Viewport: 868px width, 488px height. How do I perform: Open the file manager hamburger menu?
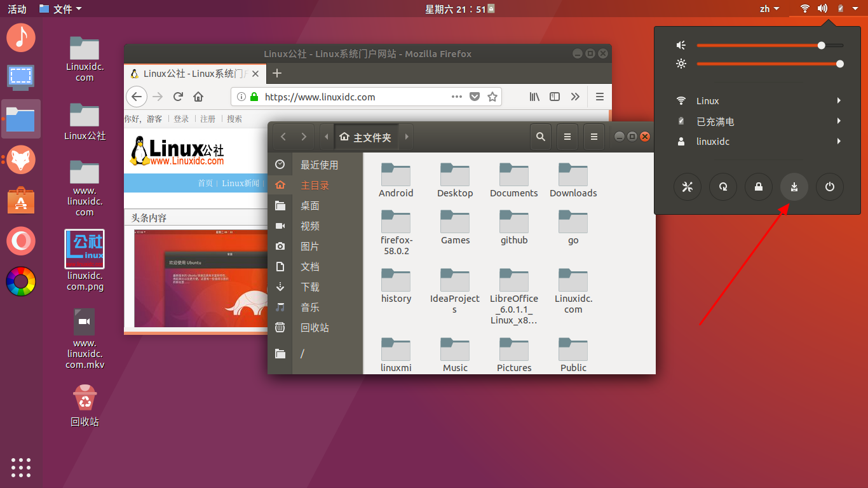[593, 136]
